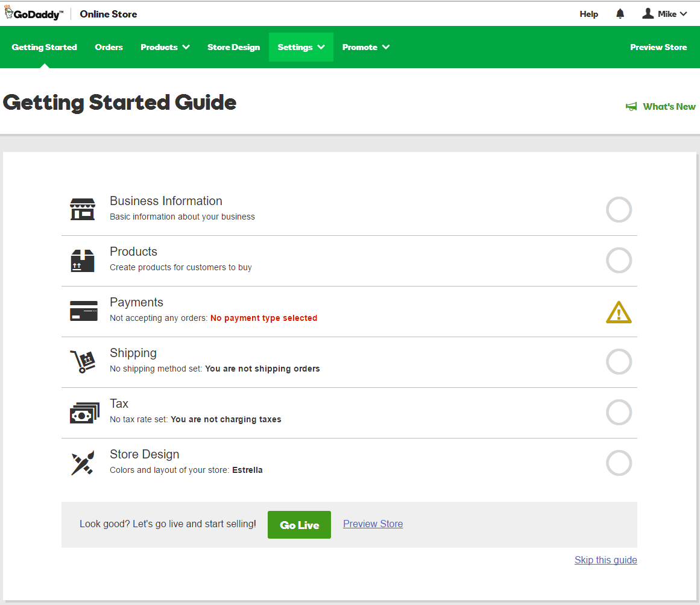Click the What's New megaphone icon
The image size is (700, 605).
pos(631,106)
